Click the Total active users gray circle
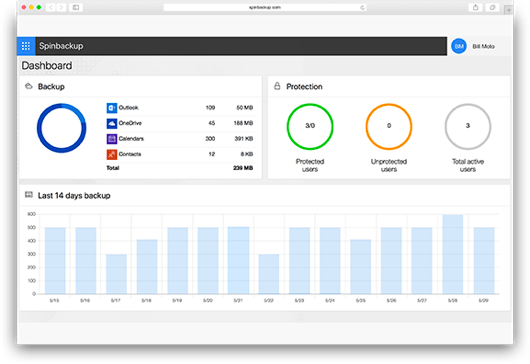Image resolution: width=530 pixels, height=364 pixels. click(x=468, y=126)
